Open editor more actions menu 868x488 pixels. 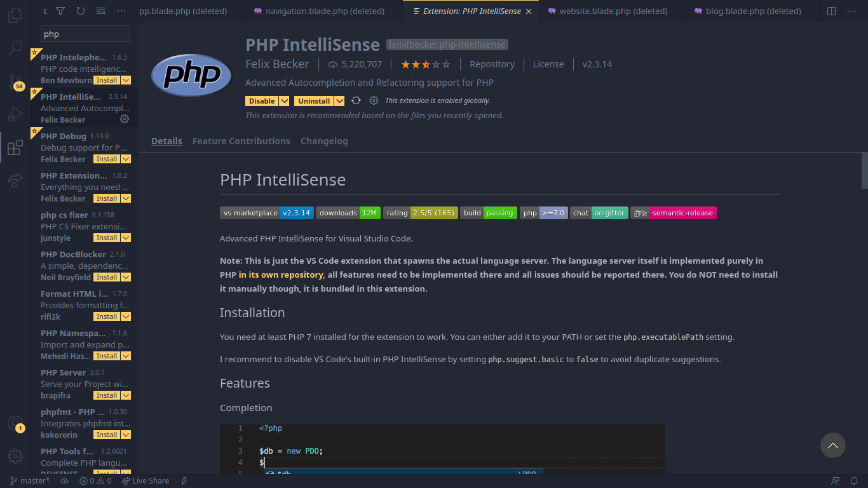click(x=851, y=11)
